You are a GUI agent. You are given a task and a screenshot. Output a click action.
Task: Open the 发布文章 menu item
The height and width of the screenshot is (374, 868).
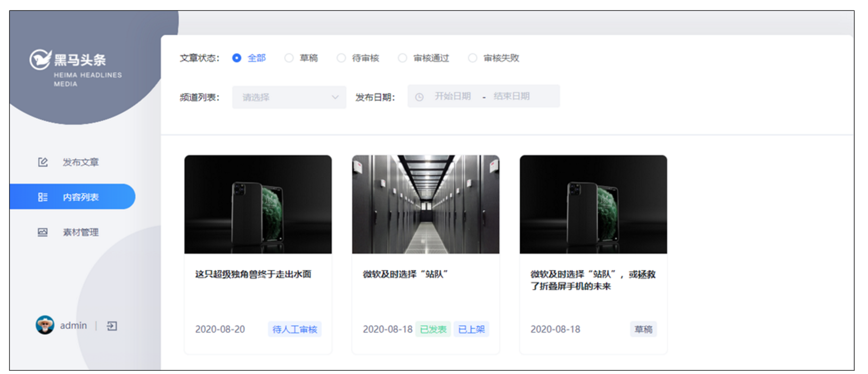tap(72, 162)
